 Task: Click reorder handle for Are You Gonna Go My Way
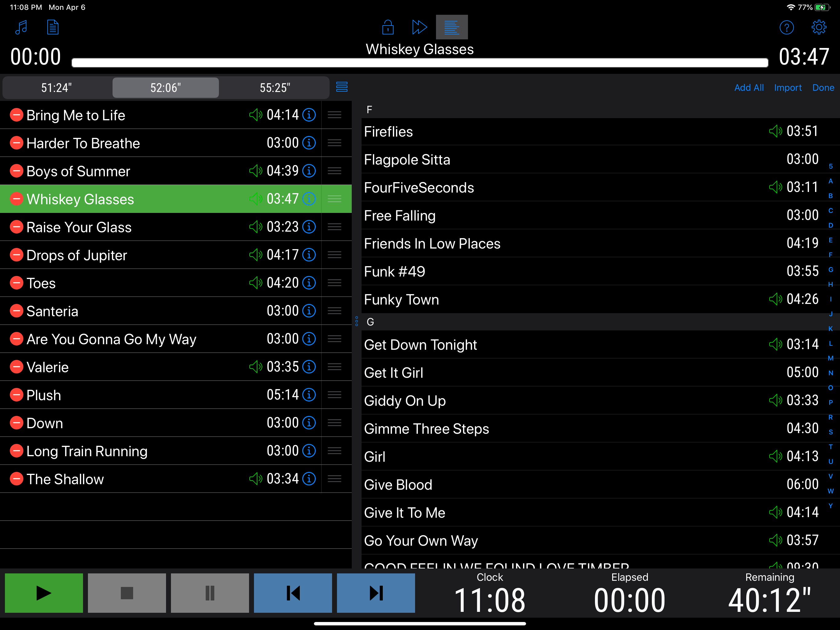click(335, 339)
